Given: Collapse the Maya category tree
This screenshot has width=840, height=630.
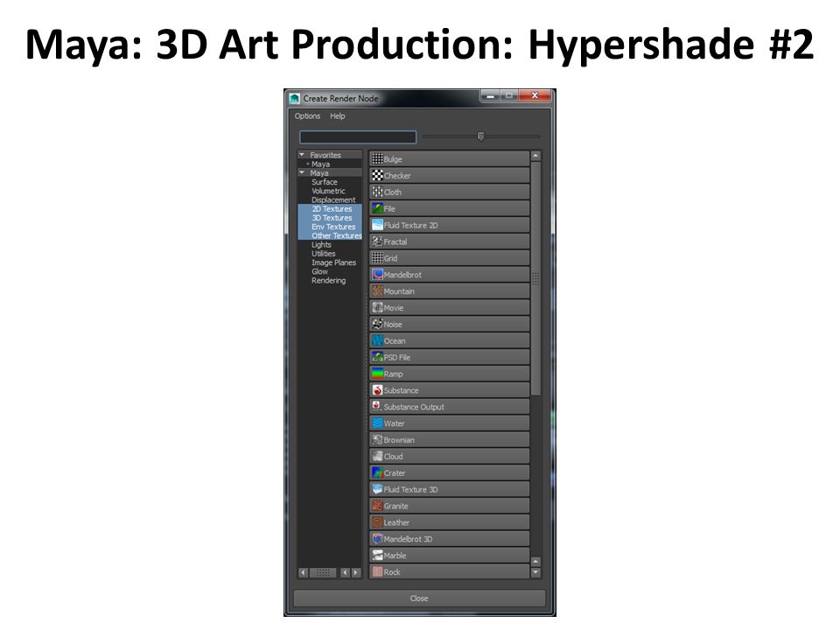Looking at the screenshot, I should point(302,172).
